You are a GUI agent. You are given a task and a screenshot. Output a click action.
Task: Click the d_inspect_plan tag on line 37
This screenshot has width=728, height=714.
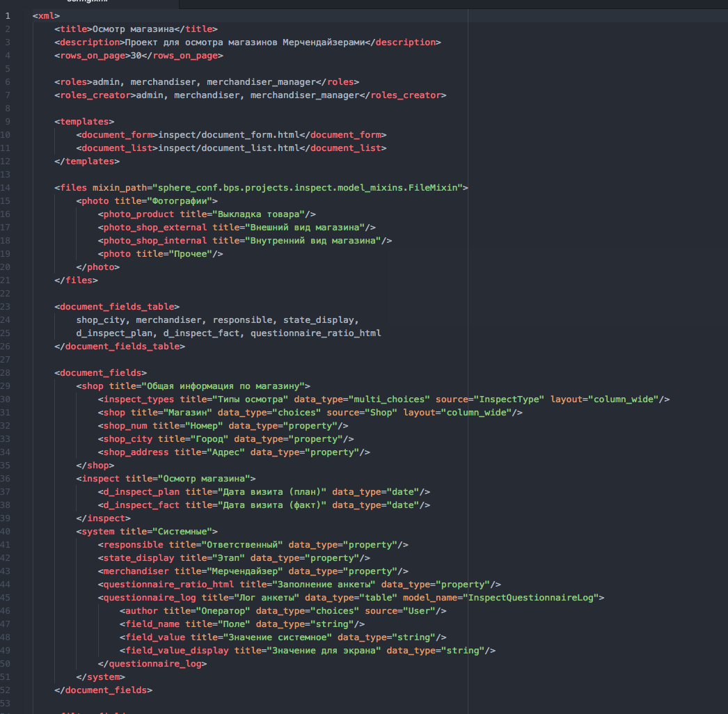click(x=139, y=492)
